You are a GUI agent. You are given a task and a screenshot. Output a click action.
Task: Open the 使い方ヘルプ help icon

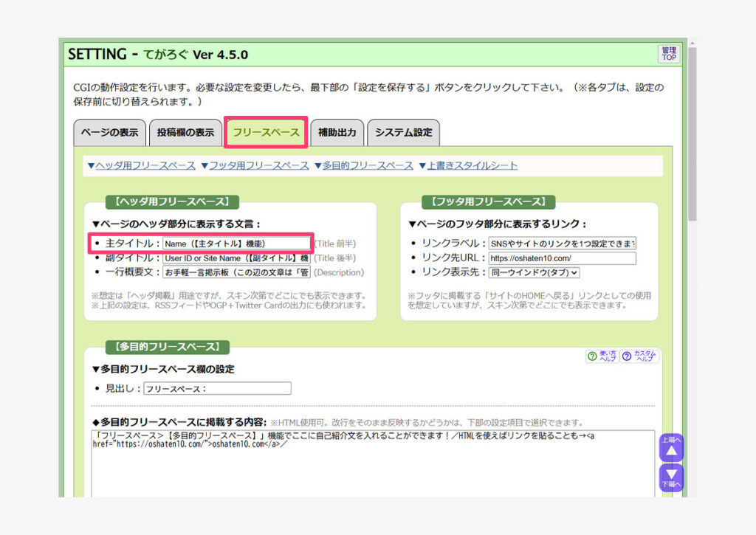602,356
